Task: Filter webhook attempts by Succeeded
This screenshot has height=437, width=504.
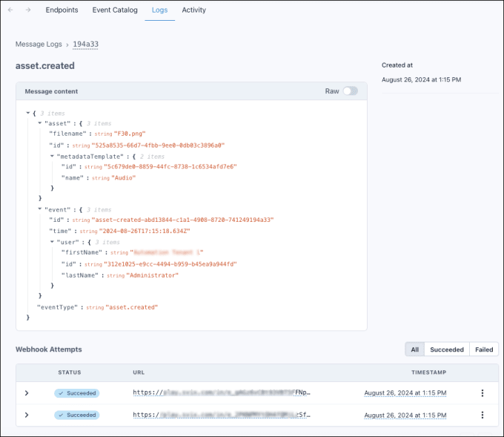Action: click(447, 349)
